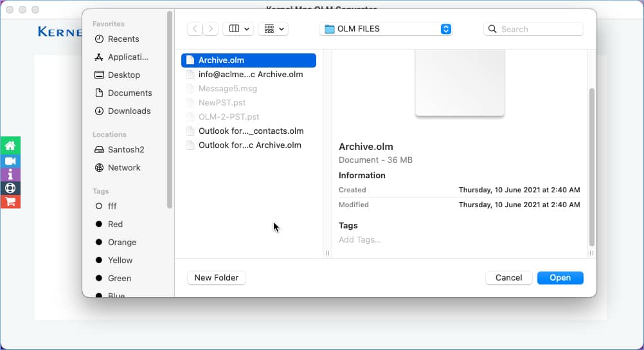Click the New Folder button
This screenshot has height=350, width=644.
coord(217,277)
